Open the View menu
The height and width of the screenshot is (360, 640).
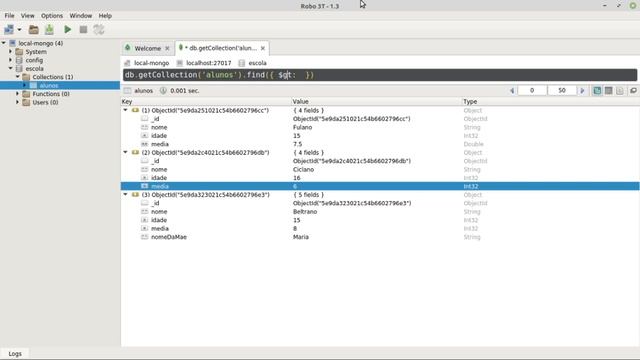(27, 16)
